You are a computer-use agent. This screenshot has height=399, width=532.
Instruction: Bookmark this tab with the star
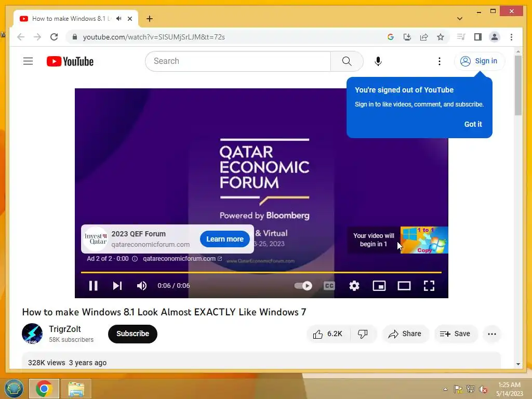[x=441, y=37]
